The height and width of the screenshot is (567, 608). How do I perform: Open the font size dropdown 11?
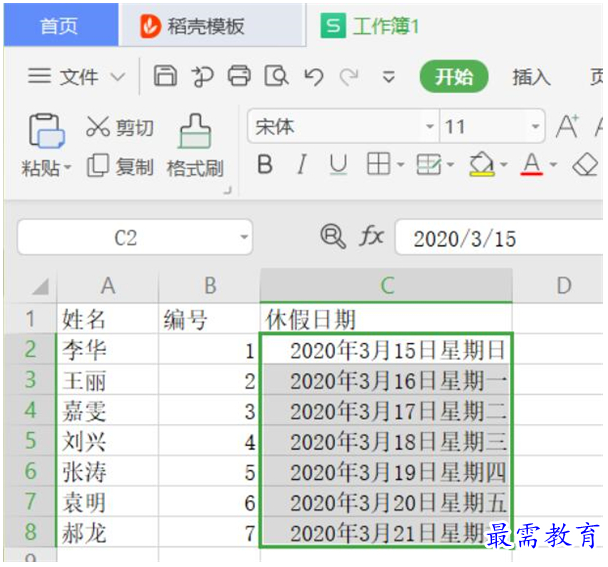point(535,126)
